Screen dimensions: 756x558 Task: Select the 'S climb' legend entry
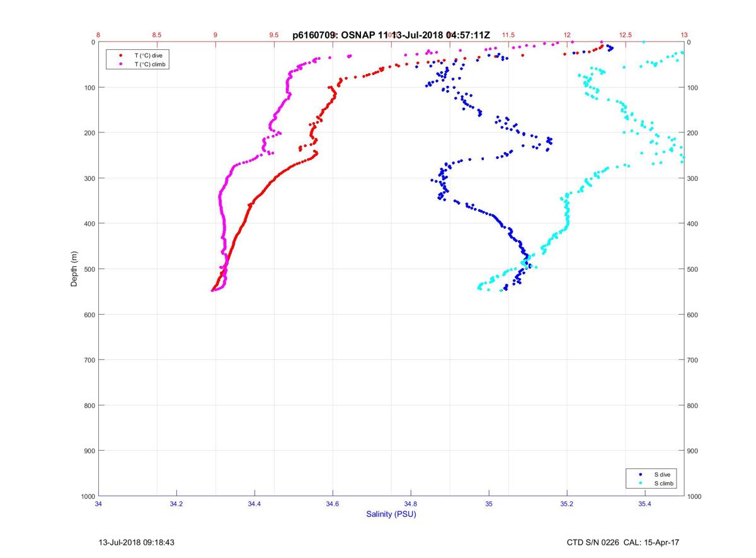click(x=664, y=483)
